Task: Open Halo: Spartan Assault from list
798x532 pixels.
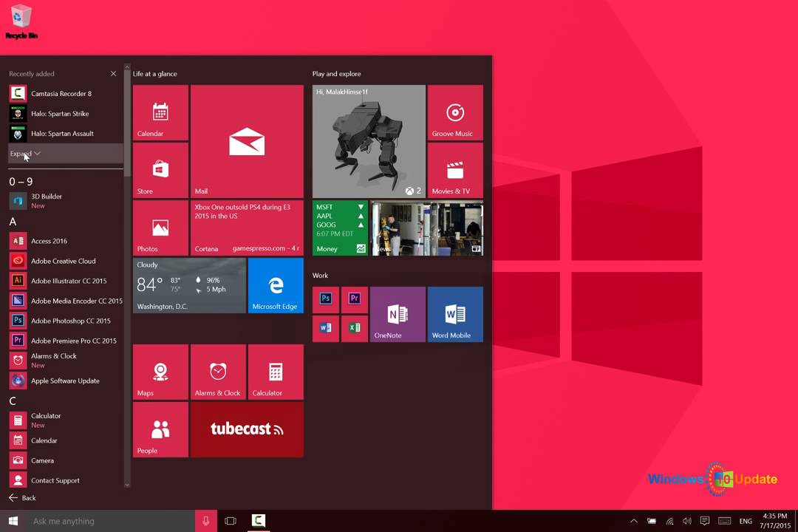Action: point(66,134)
